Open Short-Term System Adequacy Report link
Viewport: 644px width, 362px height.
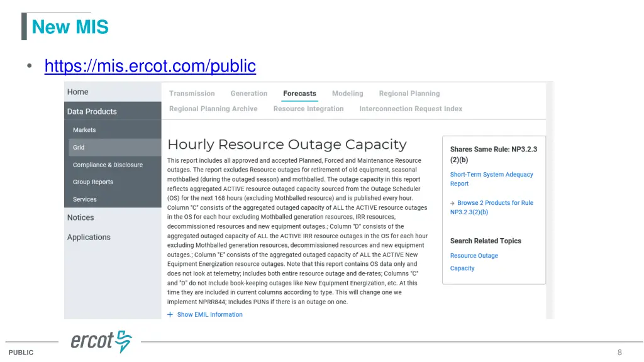(492, 179)
